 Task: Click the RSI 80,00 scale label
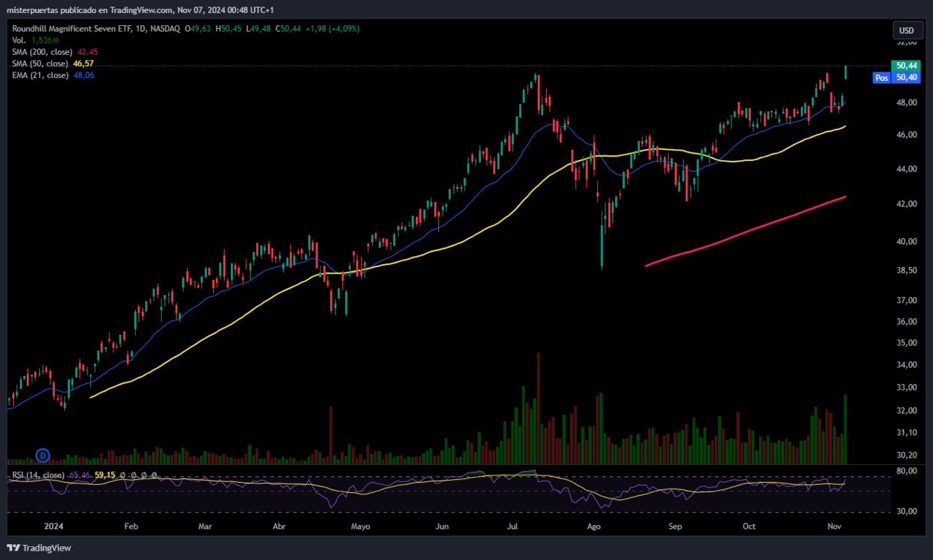coord(906,471)
